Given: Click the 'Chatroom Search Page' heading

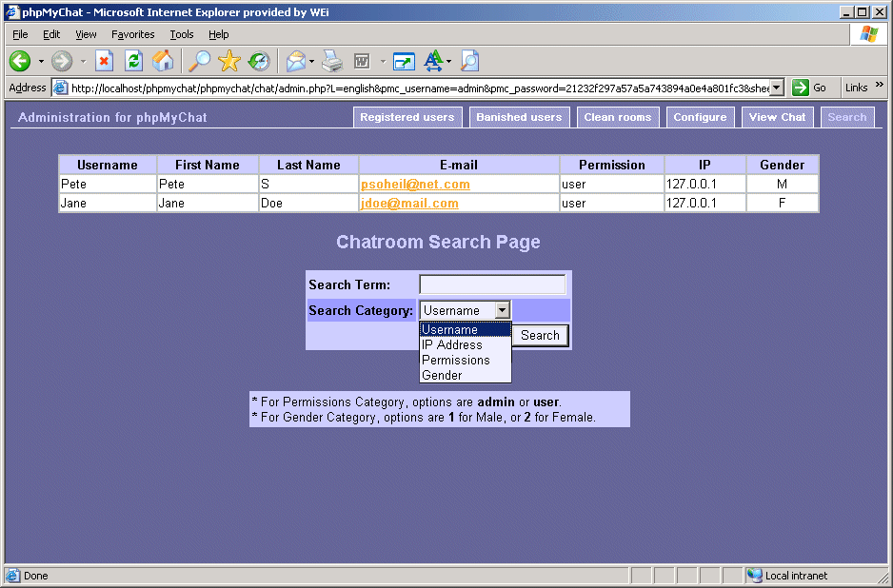Looking at the screenshot, I should [x=438, y=242].
